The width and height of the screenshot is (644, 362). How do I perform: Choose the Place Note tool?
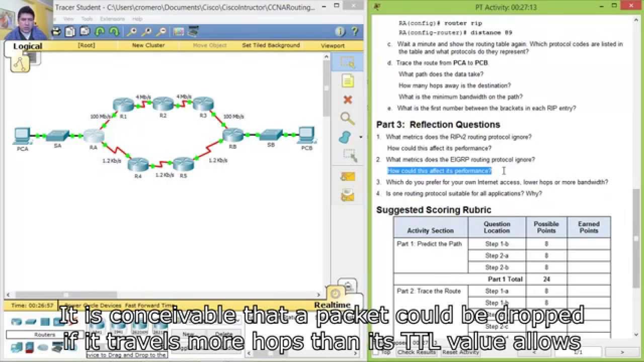tap(348, 81)
